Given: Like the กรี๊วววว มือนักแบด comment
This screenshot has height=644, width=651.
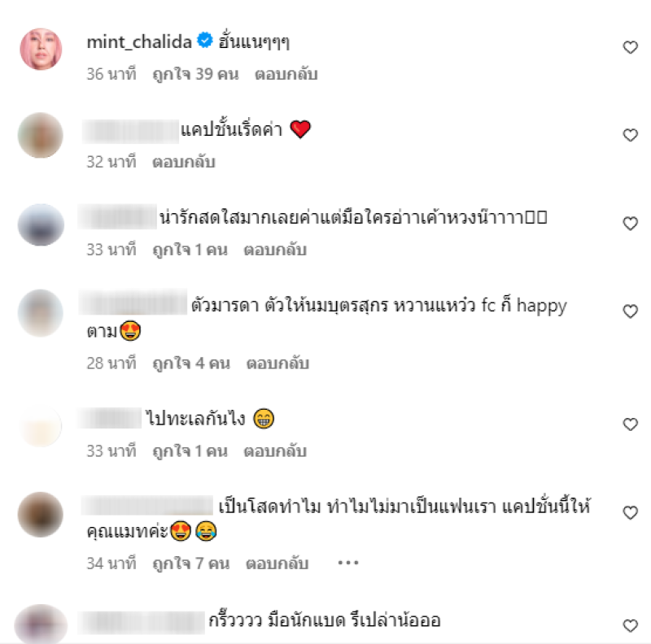Looking at the screenshot, I should [630, 626].
